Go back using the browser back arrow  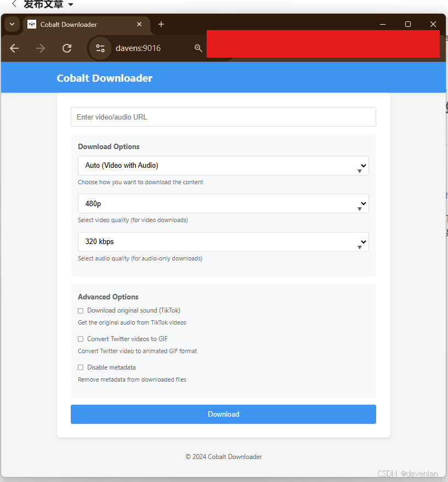14,48
